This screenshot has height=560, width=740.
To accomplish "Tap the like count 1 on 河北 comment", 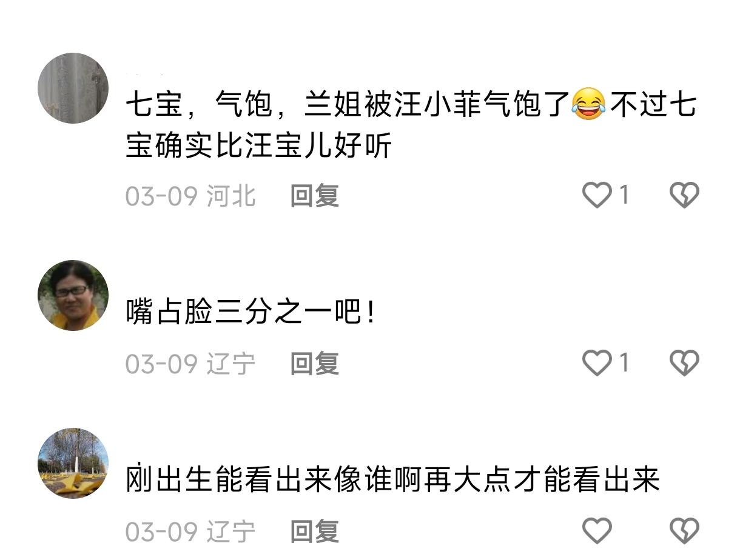I will 624,196.
